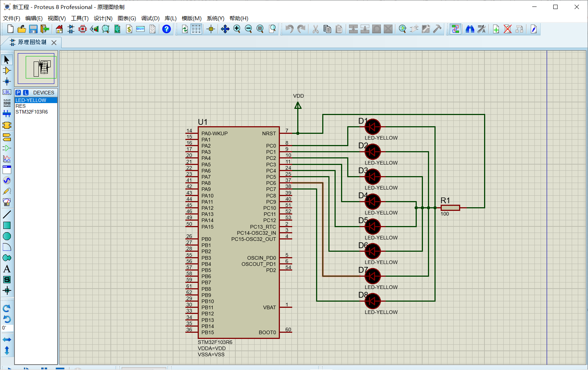Select LED-YELLOW in the devices list
Viewport: 588px width, 370px height.
point(36,100)
